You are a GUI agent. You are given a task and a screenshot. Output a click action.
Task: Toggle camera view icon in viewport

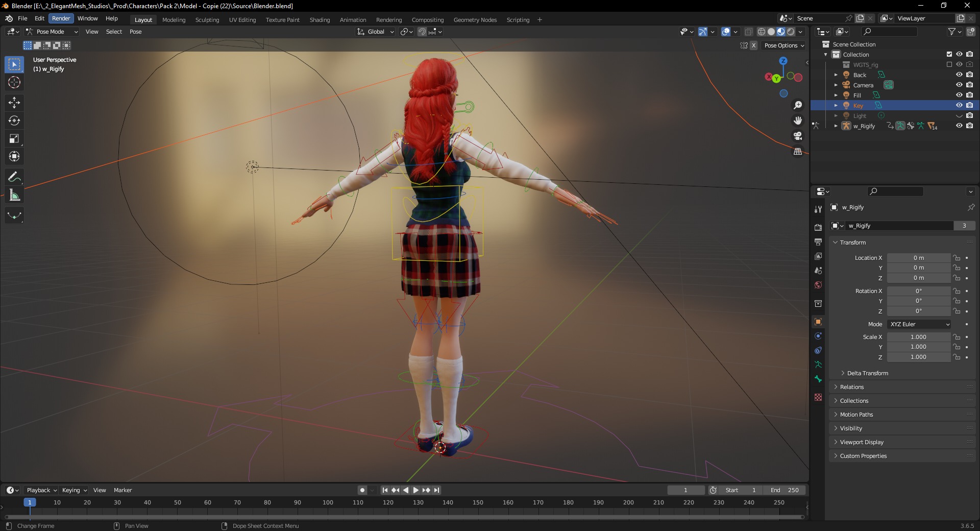pos(798,136)
